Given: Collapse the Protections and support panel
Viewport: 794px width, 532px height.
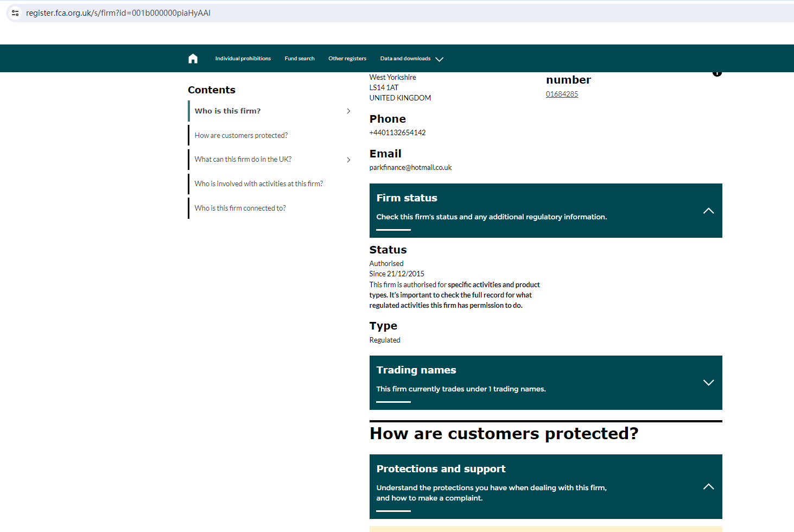Looking at the screenshot, I should 708,486.
